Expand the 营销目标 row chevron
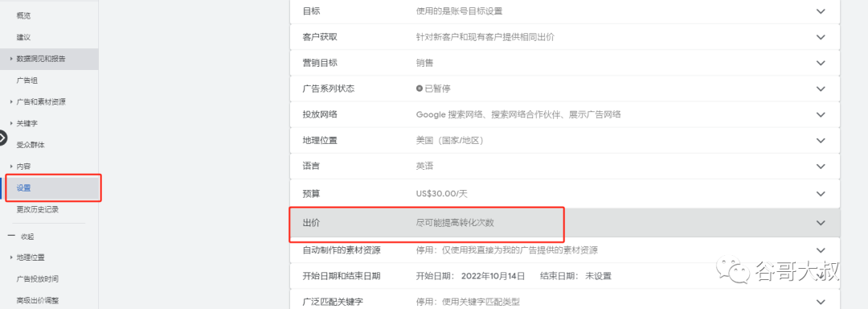Screen dimensions: 868x309 point(821,63)
